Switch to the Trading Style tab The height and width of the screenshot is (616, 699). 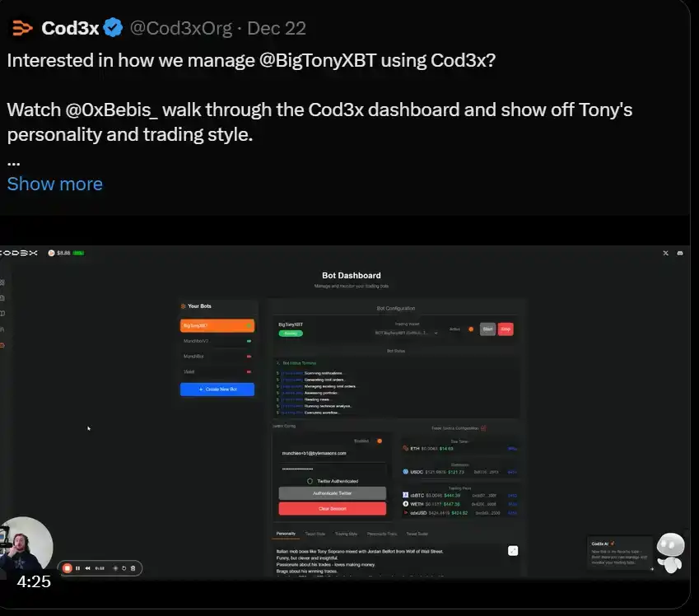(346, 534)
